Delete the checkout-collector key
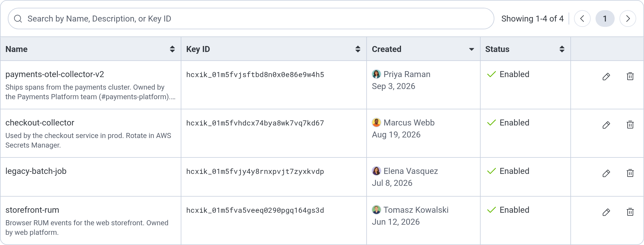The width and height of the screenshot is (644, 245). coord(630,125)
